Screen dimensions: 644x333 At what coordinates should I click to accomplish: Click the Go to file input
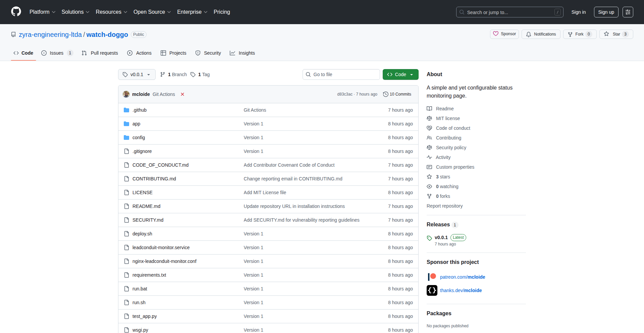341,74
